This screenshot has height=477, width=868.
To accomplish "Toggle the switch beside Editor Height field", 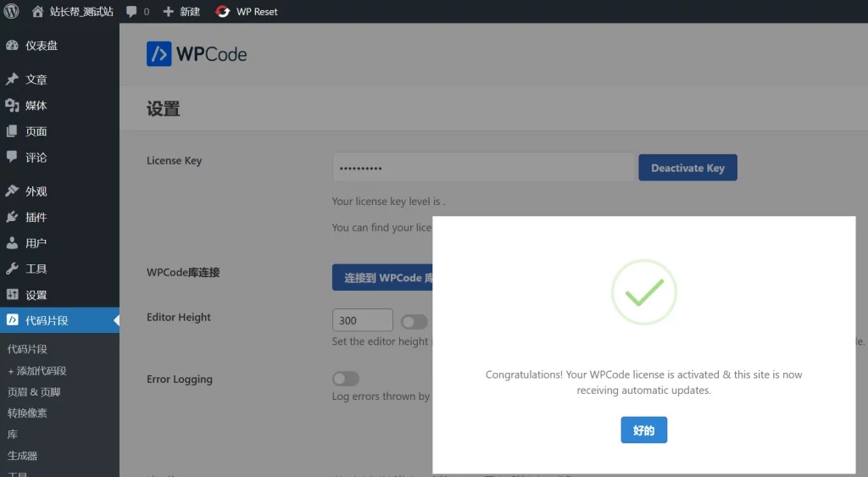I will click(415, 321).
